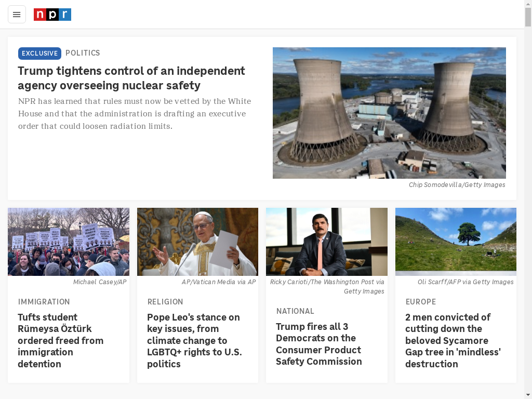Click the man in suit photo
The image size is (532, 399).
tap(327, 242)
